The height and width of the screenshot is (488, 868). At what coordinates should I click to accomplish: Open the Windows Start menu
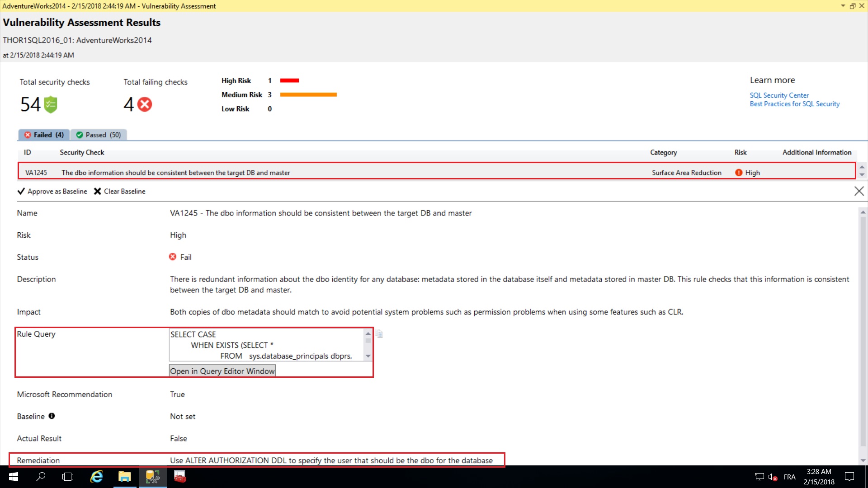coord(13,477)
